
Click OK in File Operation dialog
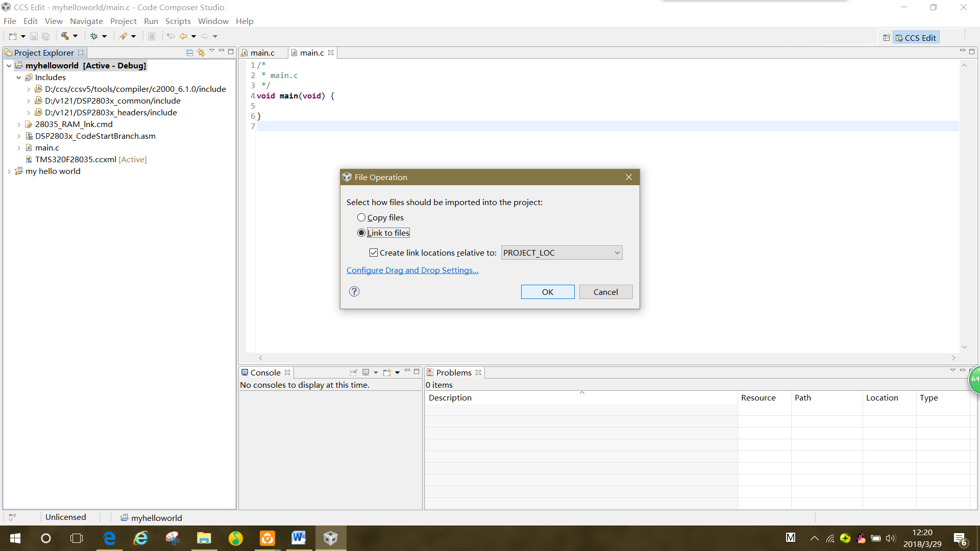click(548, 292)
